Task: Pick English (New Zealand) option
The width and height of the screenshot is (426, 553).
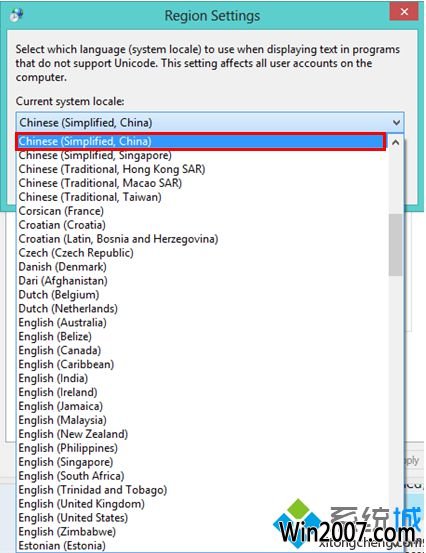Action: (x=201, y=434)
